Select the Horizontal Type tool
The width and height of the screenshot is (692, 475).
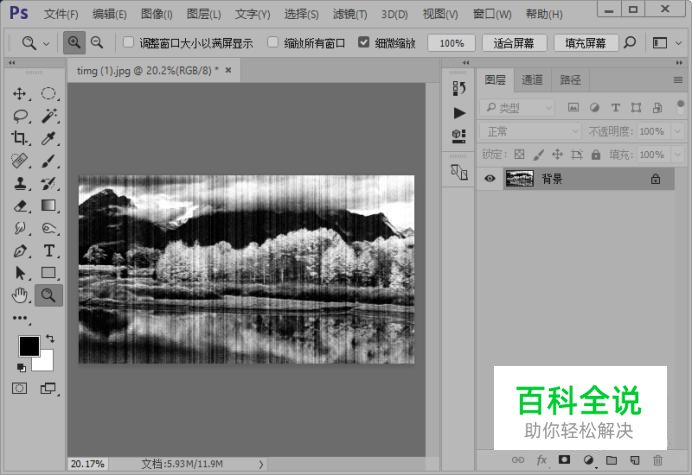49,251
